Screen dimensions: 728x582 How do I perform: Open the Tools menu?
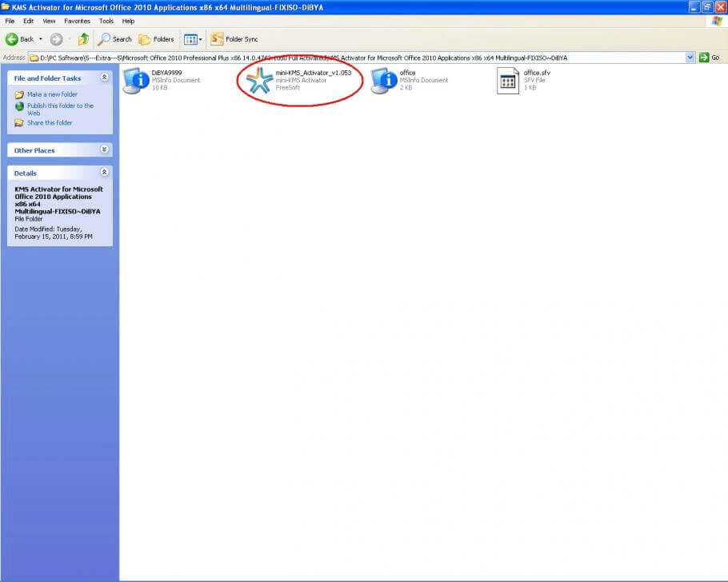(x=106, y=21)
